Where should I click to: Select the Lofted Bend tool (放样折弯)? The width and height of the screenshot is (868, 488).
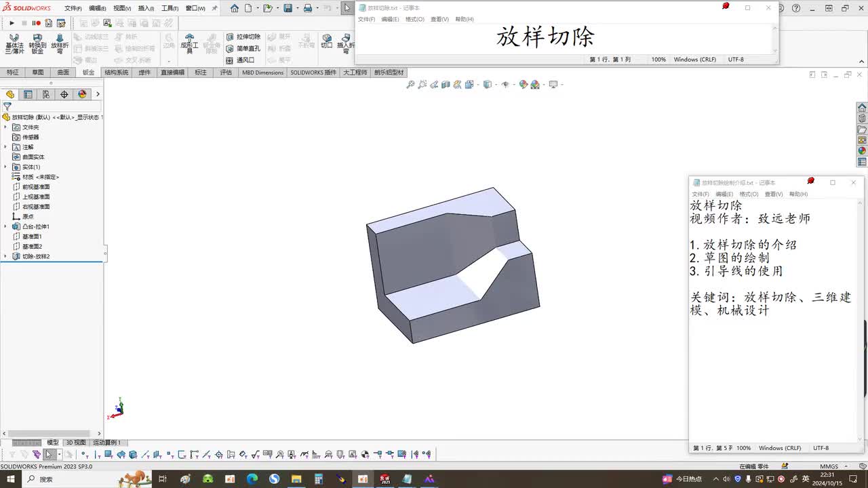[x=60, y=44]
